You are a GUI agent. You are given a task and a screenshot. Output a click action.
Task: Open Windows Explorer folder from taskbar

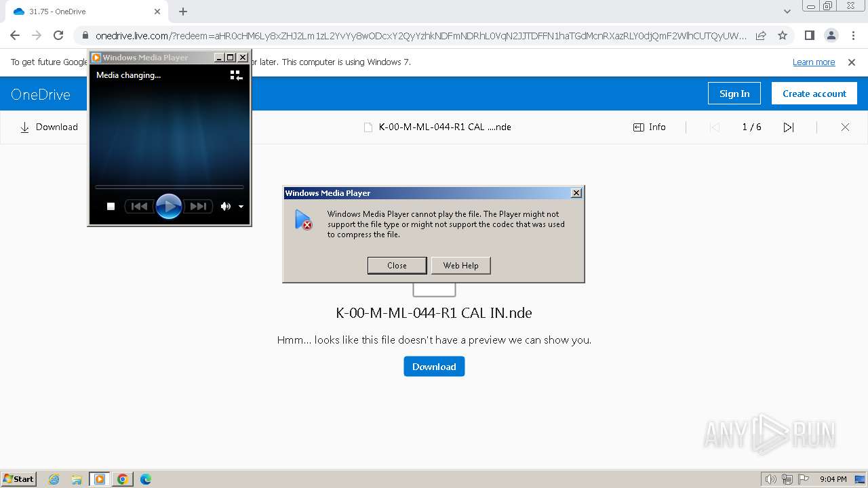[77, 479]
